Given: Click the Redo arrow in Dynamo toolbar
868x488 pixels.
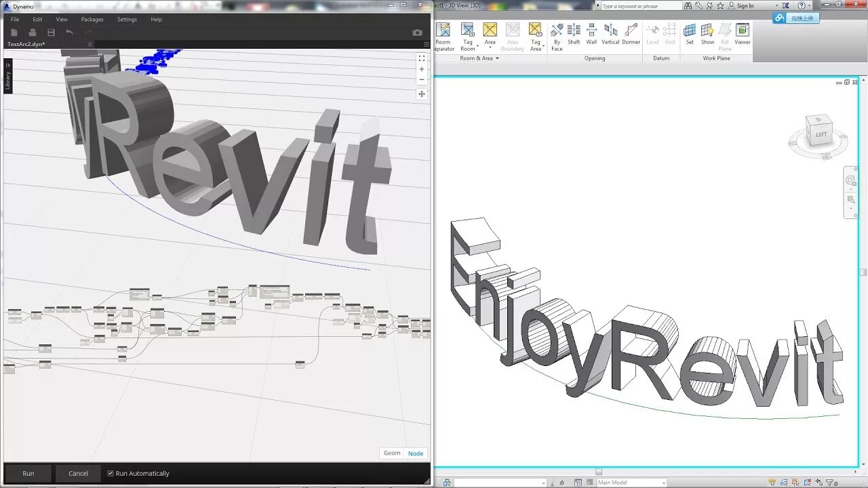Looking at the screenshot, I should pyautogui.click(x=88, y=33).
